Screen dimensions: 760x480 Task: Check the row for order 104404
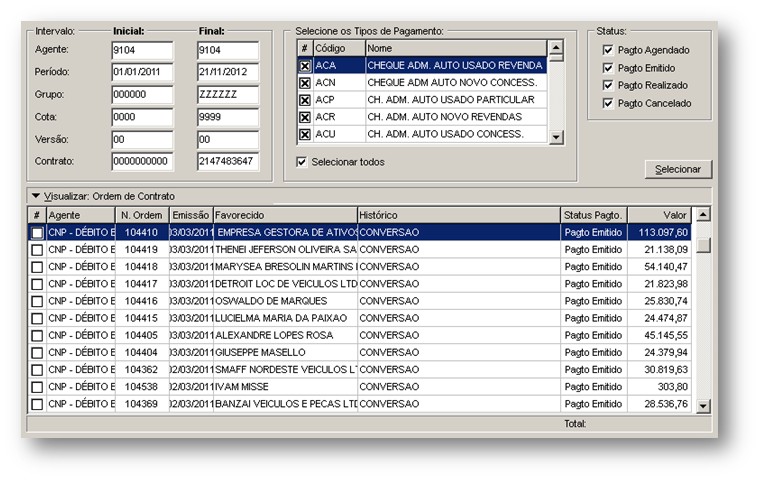point(37,352)
